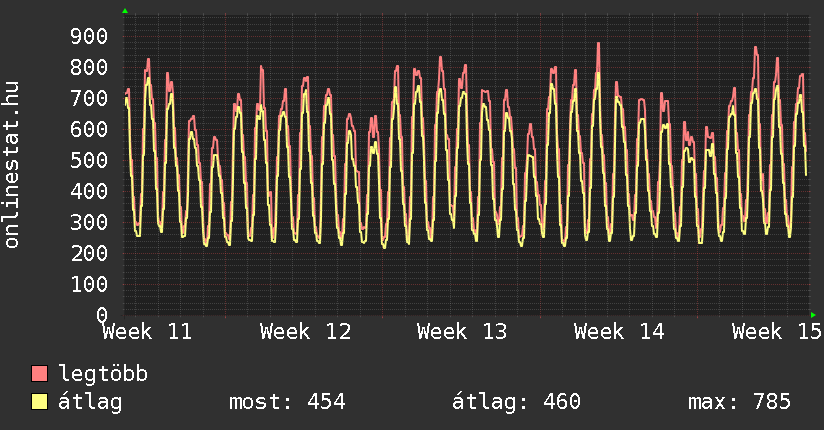Click the 500 y-axis value

[90, 161]
